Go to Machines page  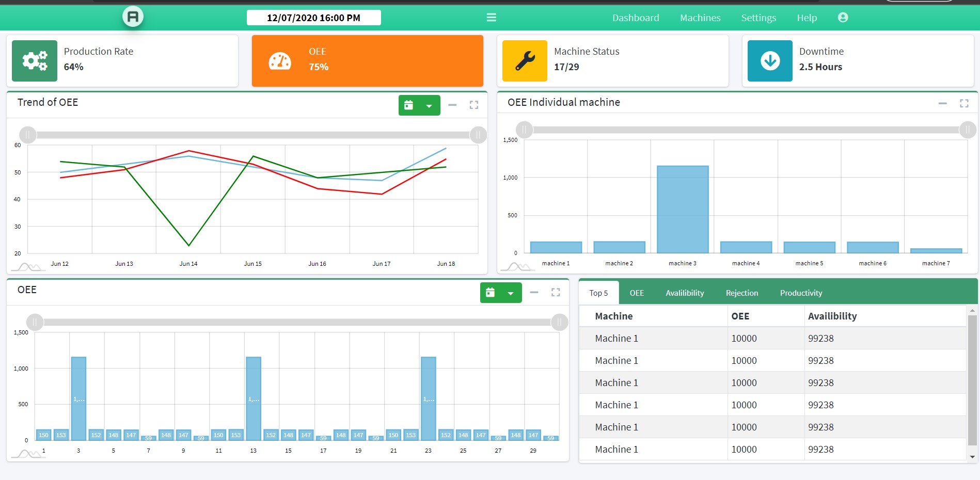(700, 18)
